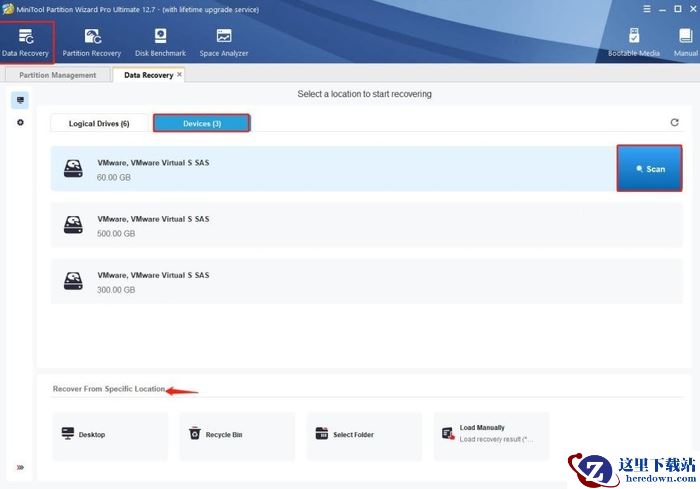Open the hamburger menu in the title bar
The width and height of the screenshot is (700, 489).
tap(646, 9)
